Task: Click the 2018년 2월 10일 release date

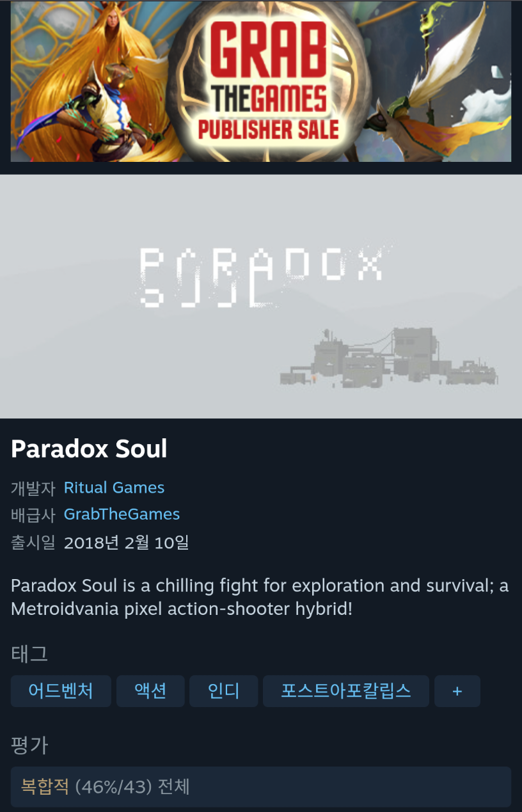Action: [127, 543]
